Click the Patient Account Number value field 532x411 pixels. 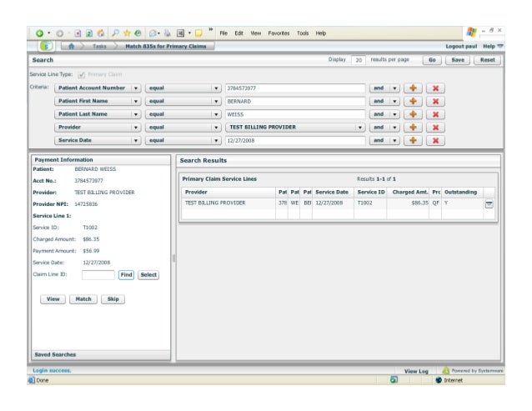(295, 88)
